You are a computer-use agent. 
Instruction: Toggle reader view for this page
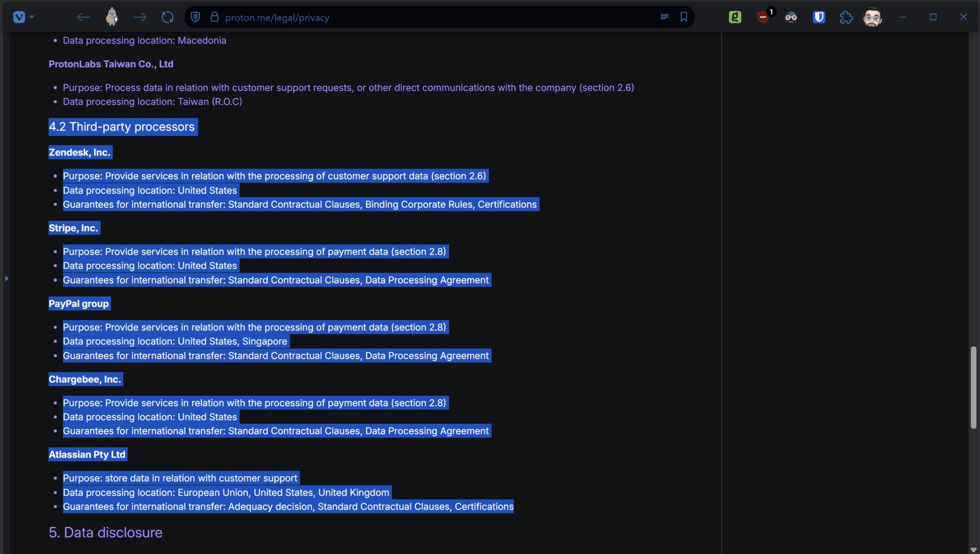665,17
